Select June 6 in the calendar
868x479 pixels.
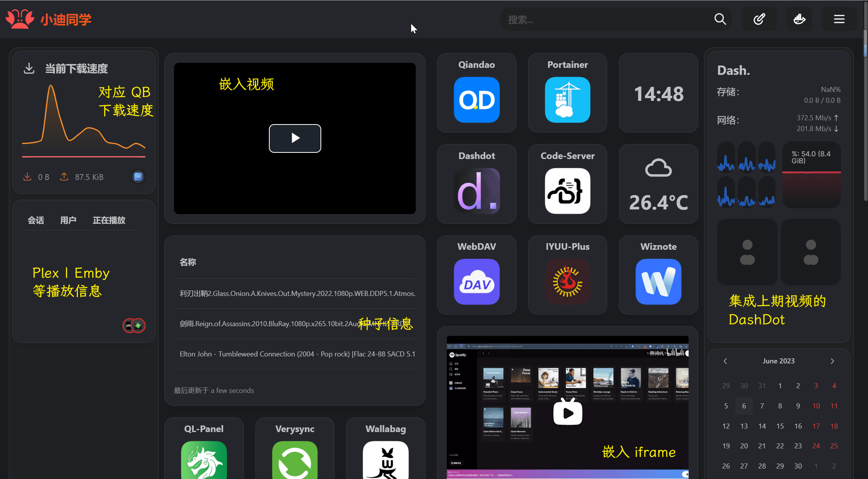(x=744, y=406)
